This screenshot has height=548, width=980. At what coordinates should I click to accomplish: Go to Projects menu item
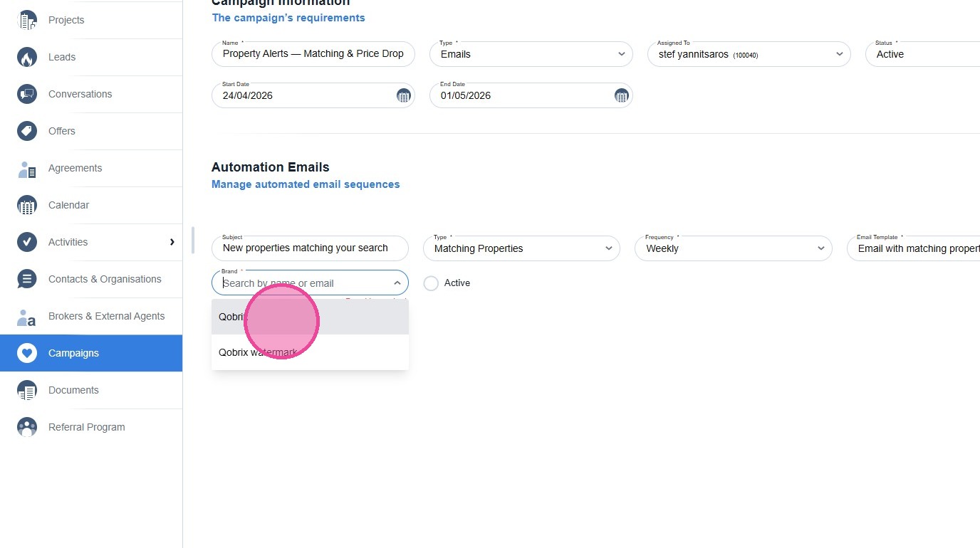tap(66, 20)
